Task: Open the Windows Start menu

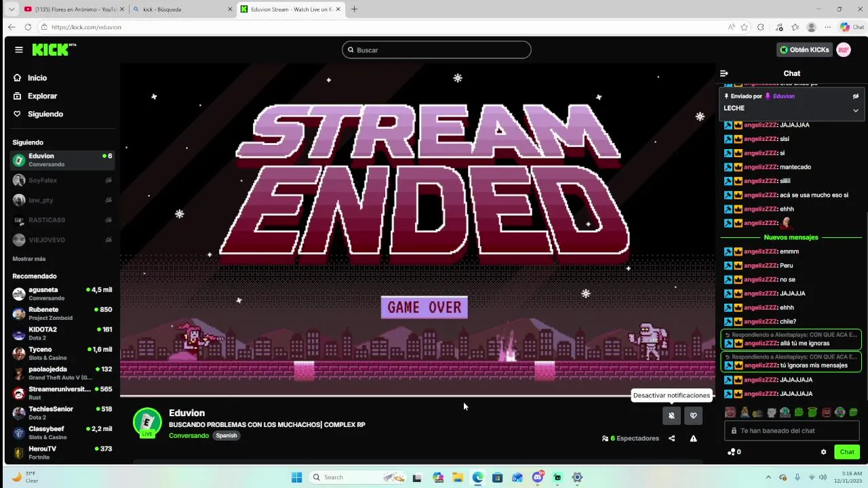Action: 296,477
